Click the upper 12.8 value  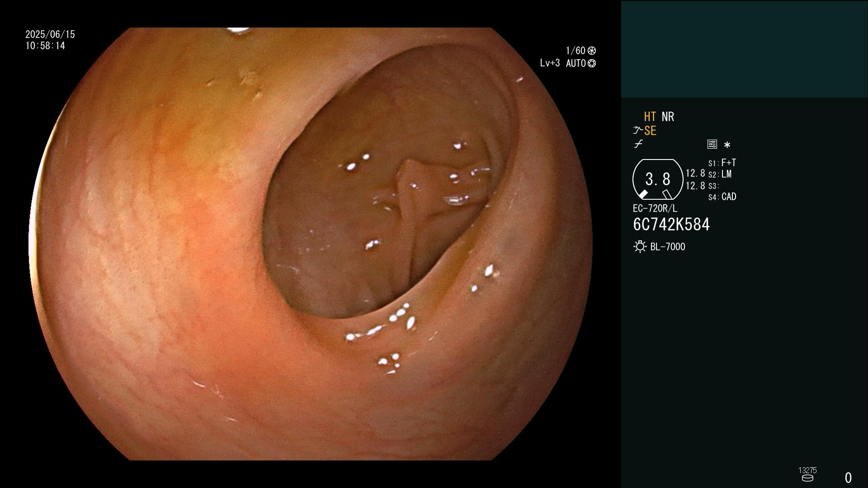point(695,173)
